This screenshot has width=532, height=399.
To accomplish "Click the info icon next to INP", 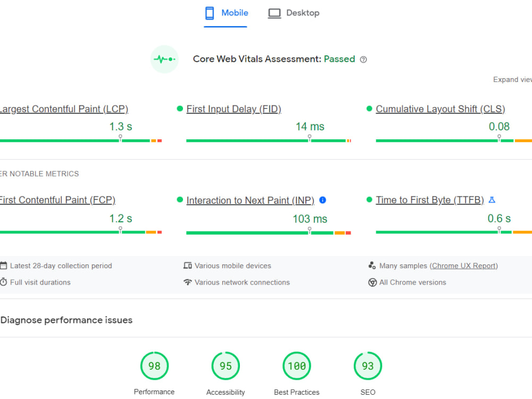I will 322,200.
